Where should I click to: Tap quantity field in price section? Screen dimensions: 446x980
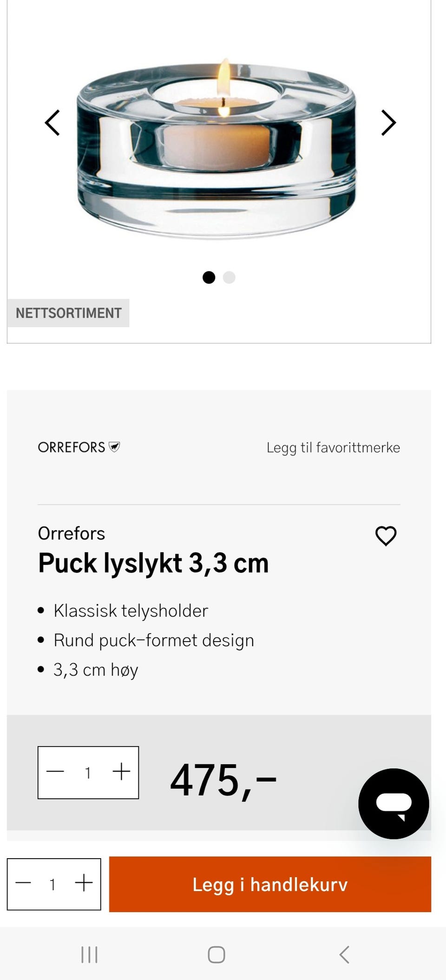click(88, 773)
